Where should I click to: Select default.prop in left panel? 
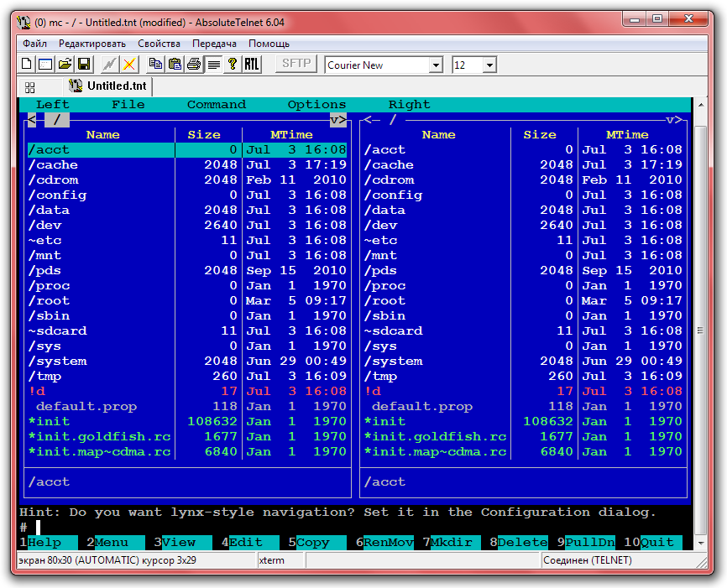click(x=187, y=407)
